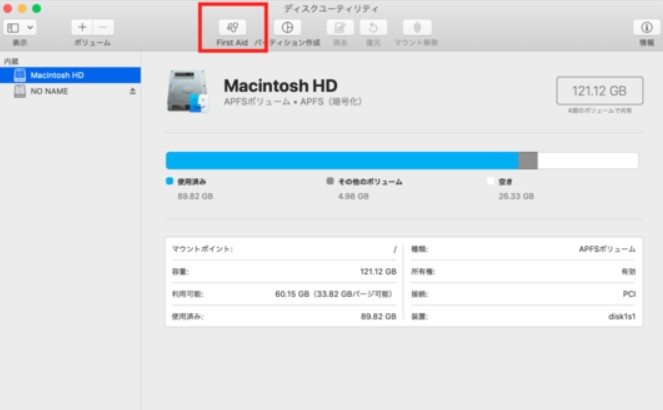663x410 pixels.
Task: Click the mount point value slash
Action: (x=395, y=249)
